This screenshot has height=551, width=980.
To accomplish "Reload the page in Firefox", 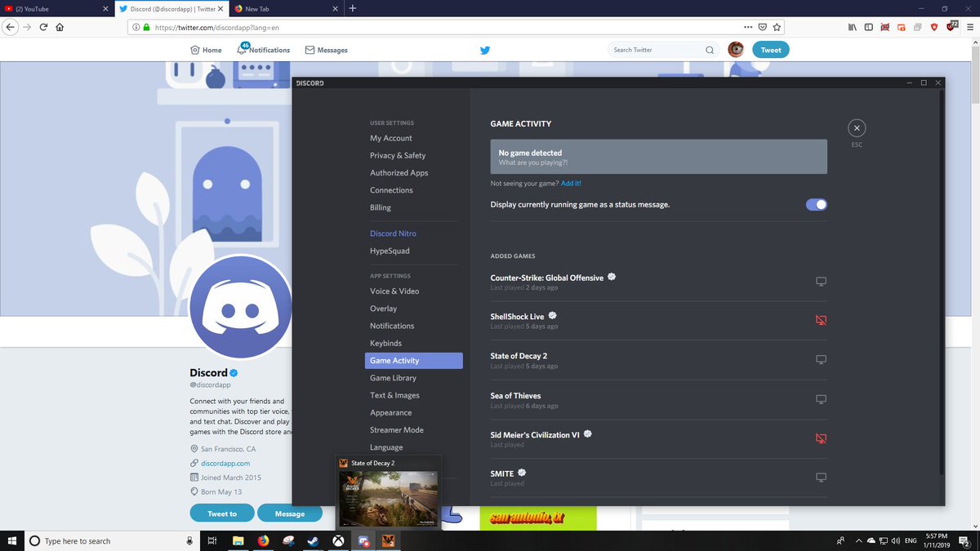I will click(x=43, y=27).
